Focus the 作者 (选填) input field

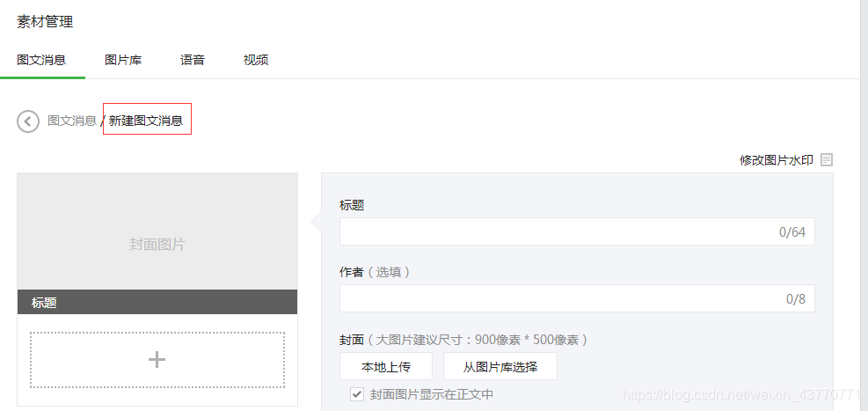(577, 298)
